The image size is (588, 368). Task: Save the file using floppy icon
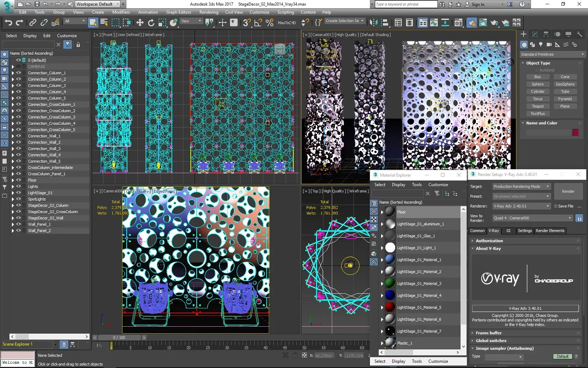tap(37, 4)
